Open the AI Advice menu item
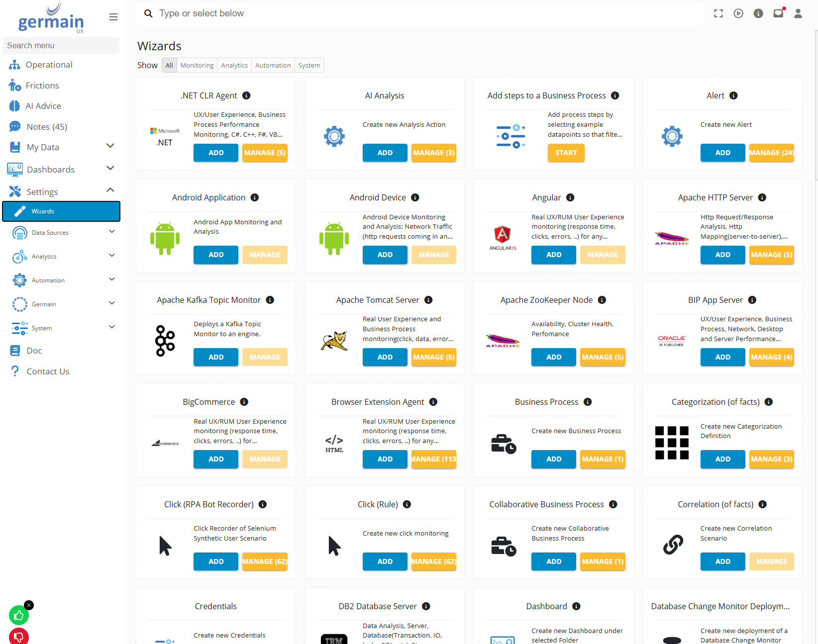818x644 pixels. pos(43,106)
